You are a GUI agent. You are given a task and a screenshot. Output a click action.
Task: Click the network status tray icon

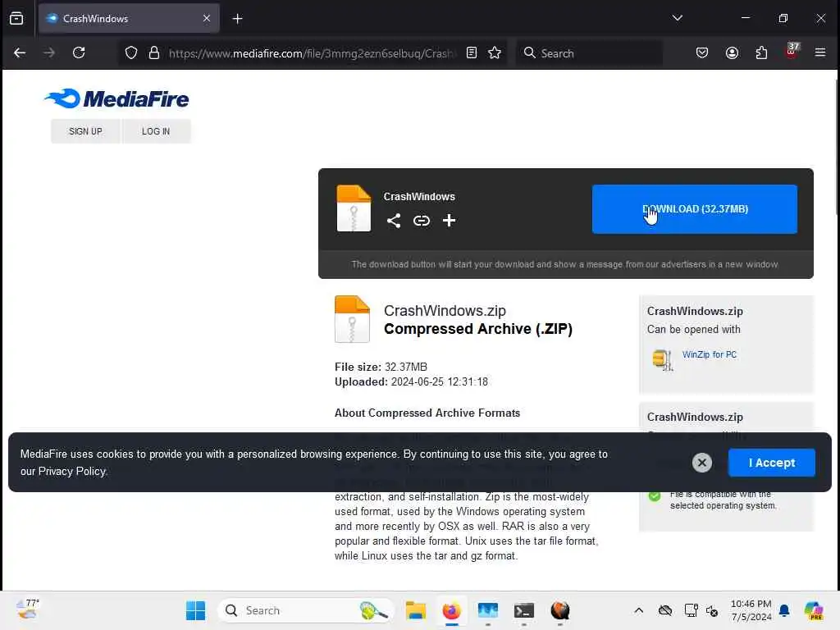coord(691,610)
